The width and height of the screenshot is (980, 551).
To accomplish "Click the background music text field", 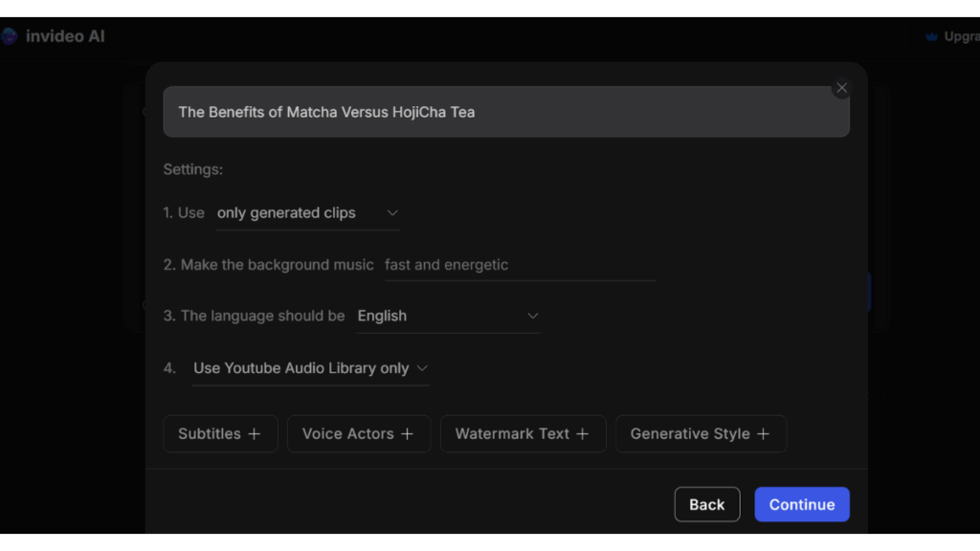I will (520, 266).
